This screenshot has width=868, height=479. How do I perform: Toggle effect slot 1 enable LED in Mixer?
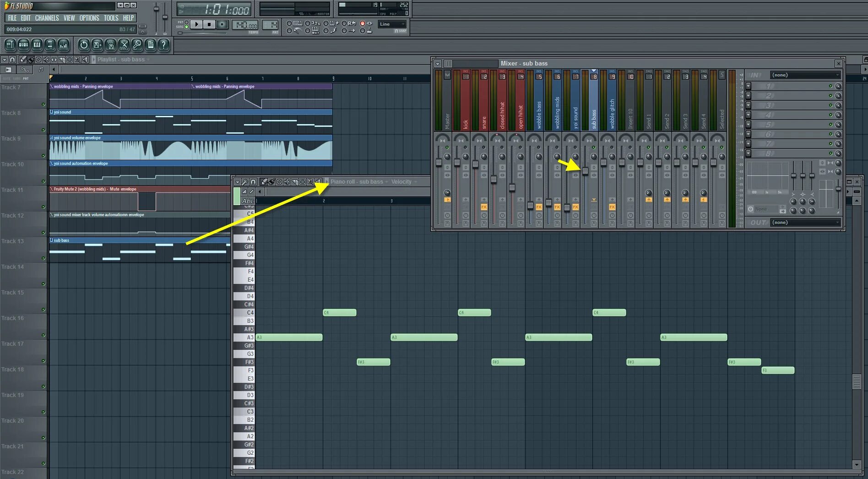click(830, 86)
